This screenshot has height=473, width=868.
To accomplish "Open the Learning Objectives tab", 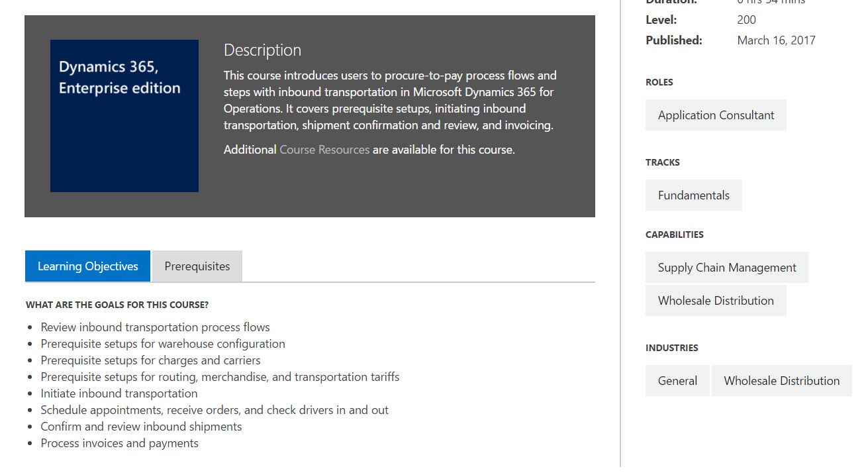I will click(87, 266).
